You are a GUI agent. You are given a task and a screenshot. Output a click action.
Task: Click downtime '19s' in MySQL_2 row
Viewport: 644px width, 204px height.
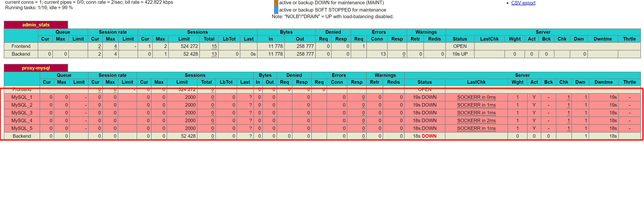click(613, 105)
